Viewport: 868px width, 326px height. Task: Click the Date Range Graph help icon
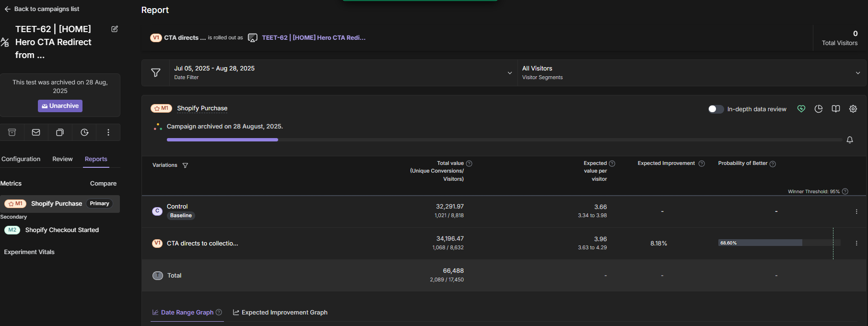coord(219,312)
